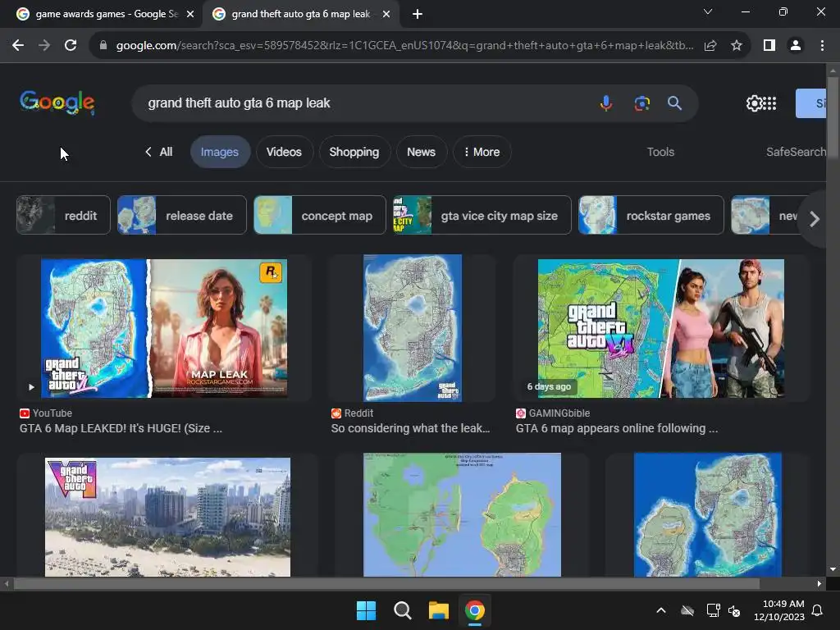
Task: Click the lock site info icon
Action: pyautogui.click(x=103, y=46)
